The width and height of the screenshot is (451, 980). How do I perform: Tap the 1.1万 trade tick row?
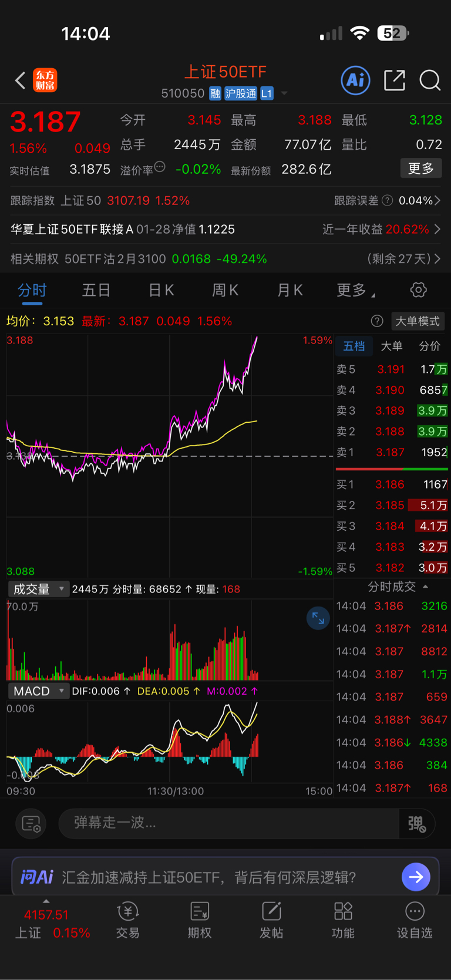click(x=392, y=674)
